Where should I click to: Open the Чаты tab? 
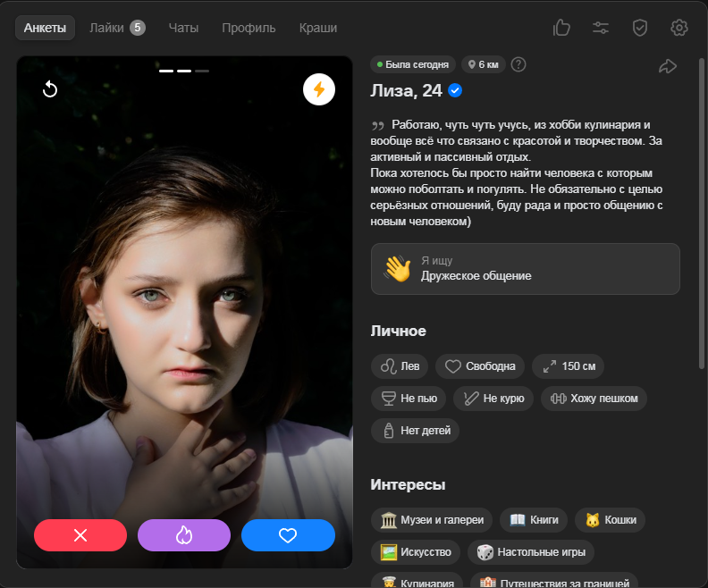pos(183,28)
